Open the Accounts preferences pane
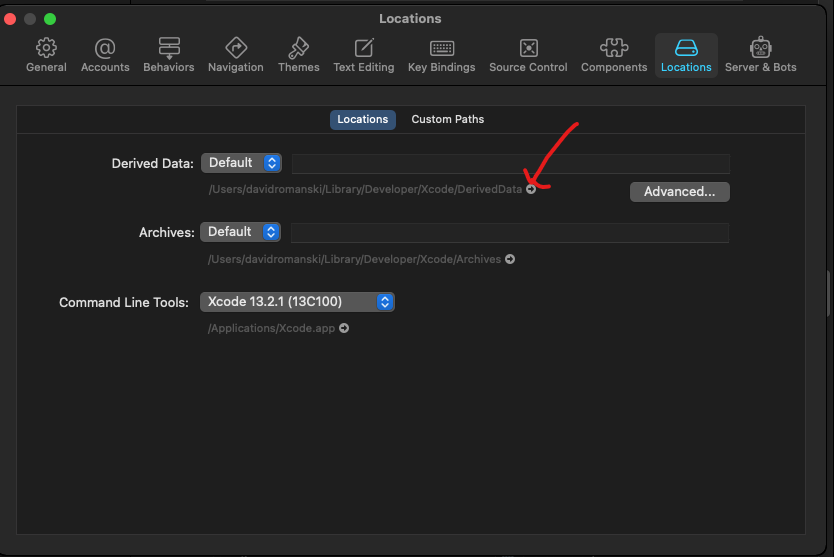834x557 pixels. (x=105, y=55)
